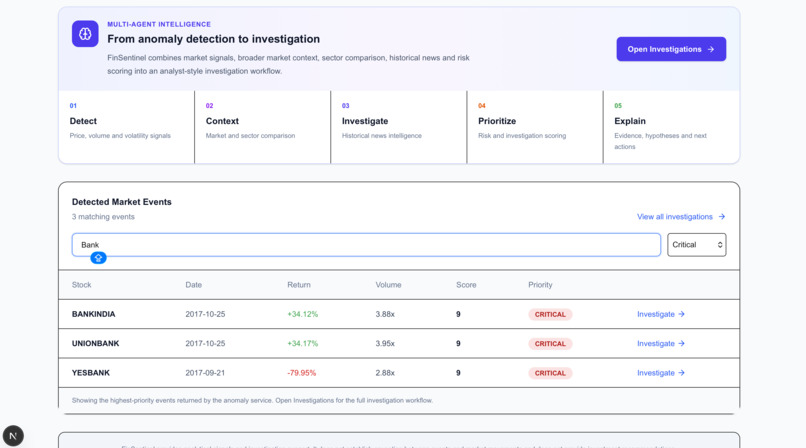The width and height of the screenshot is (806, 448).
Task: Click the +34.12% return value
Action: pos(302,314)
